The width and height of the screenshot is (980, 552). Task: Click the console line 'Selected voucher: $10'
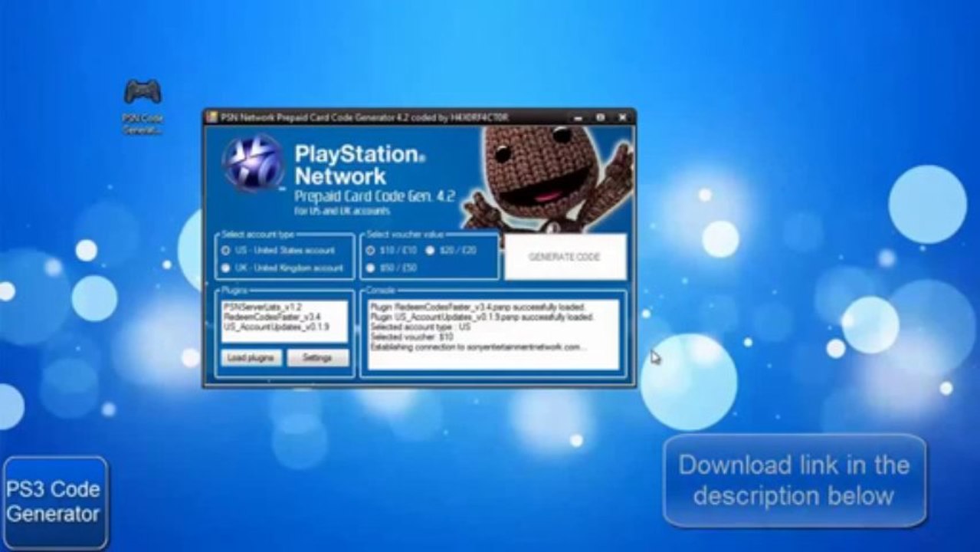coord(411,337)
